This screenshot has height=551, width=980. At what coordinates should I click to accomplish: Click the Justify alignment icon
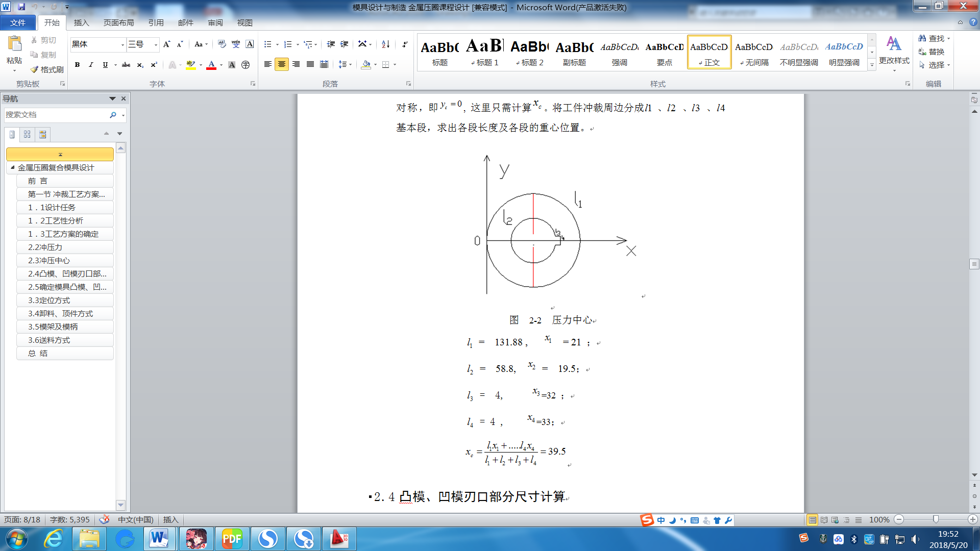310,64
